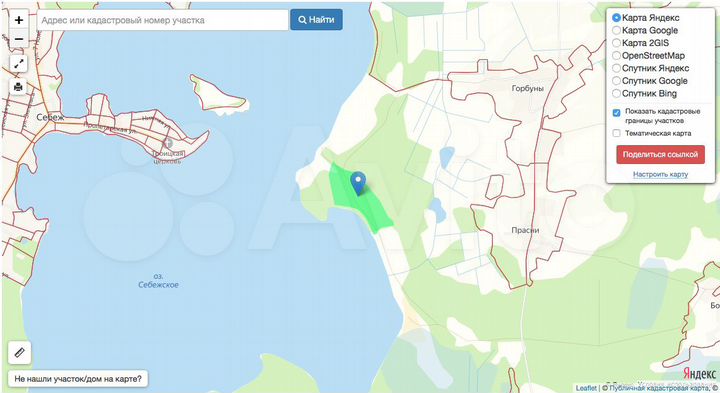Select Спутник Google satellite layer
720x393 pixels.
point(617,81)
